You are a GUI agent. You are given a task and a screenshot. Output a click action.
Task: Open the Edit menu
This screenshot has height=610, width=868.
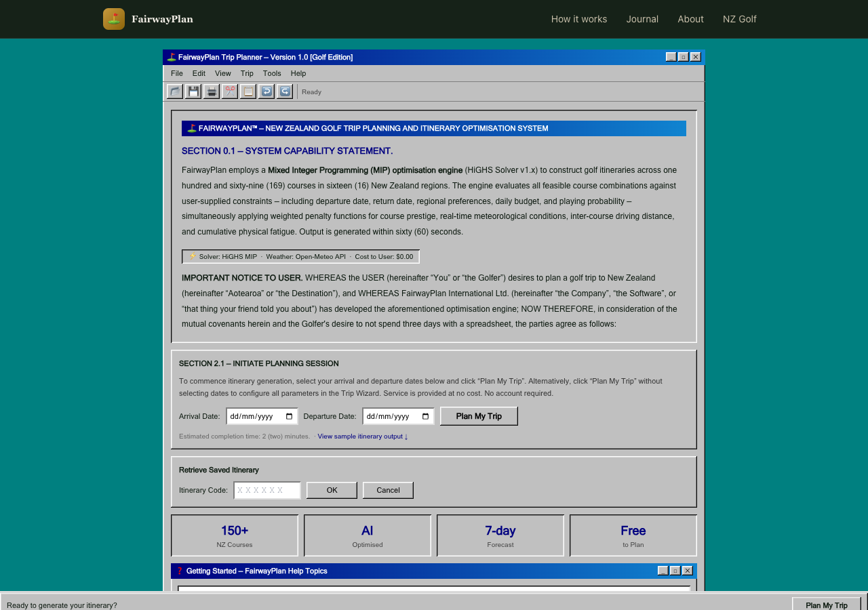tap(199, 73)
